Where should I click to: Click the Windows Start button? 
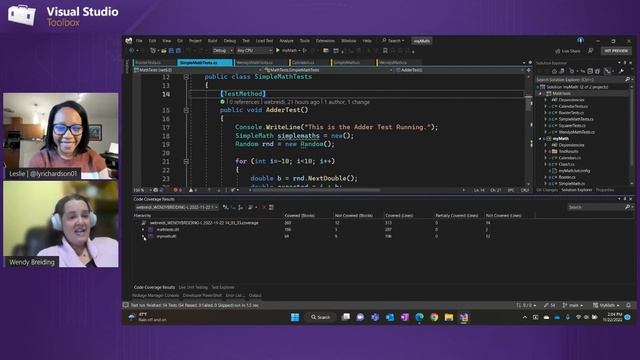tap(295, 317)
